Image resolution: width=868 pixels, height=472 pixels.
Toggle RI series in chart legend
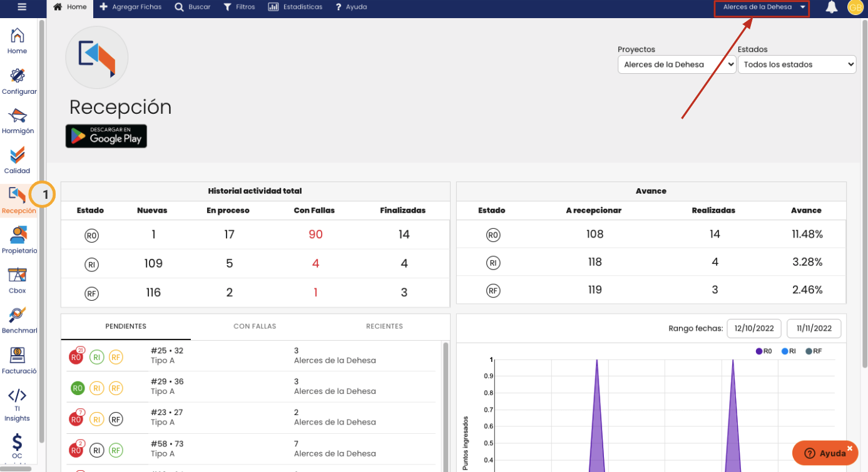[789, 351]
